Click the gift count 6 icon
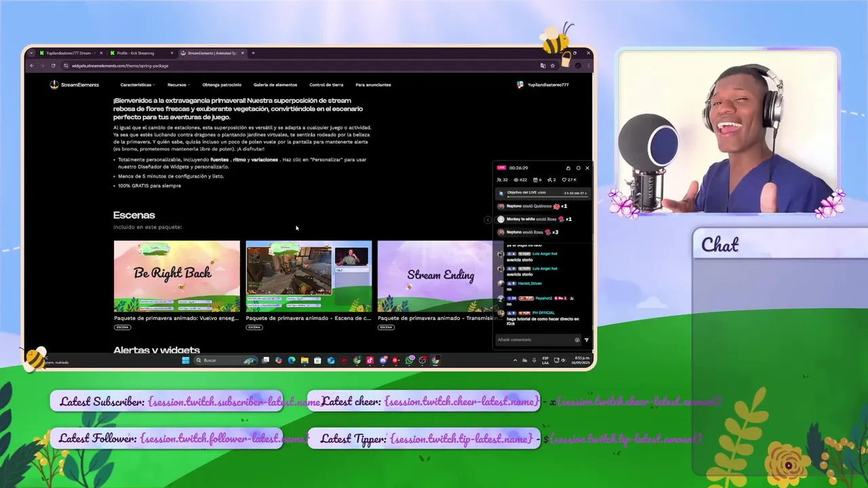The width and height of the screenshot is (868, 488). 538,180
